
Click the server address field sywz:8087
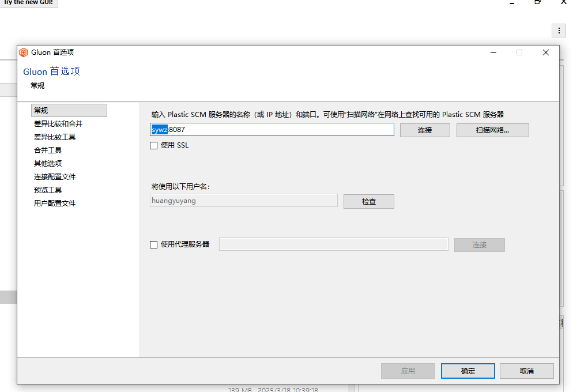[x=272, y=130]
